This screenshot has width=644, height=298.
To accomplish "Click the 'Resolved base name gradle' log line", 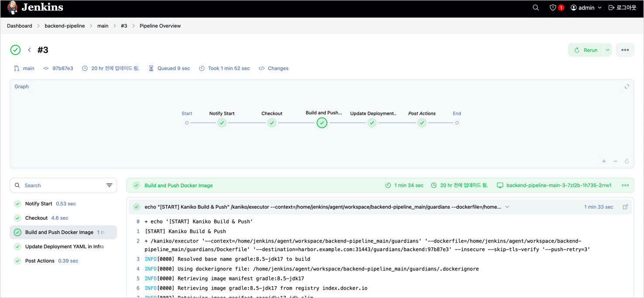I will coord(227,259).
